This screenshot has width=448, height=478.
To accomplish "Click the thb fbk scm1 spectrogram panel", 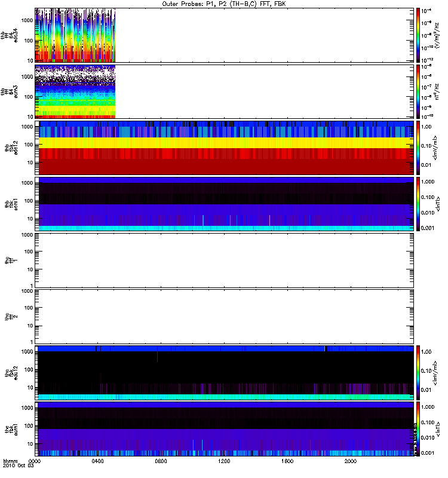I will pyautogui.click(x=225, y=204).
